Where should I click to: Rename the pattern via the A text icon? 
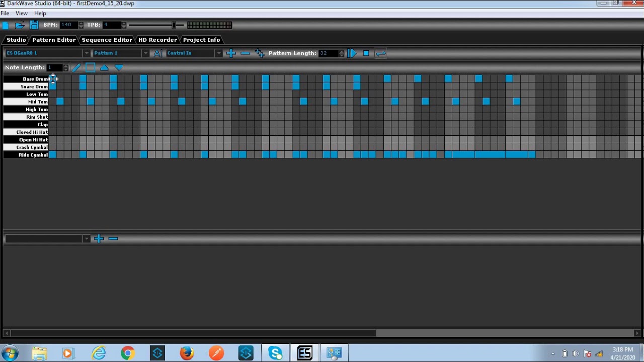coord(157,53)
